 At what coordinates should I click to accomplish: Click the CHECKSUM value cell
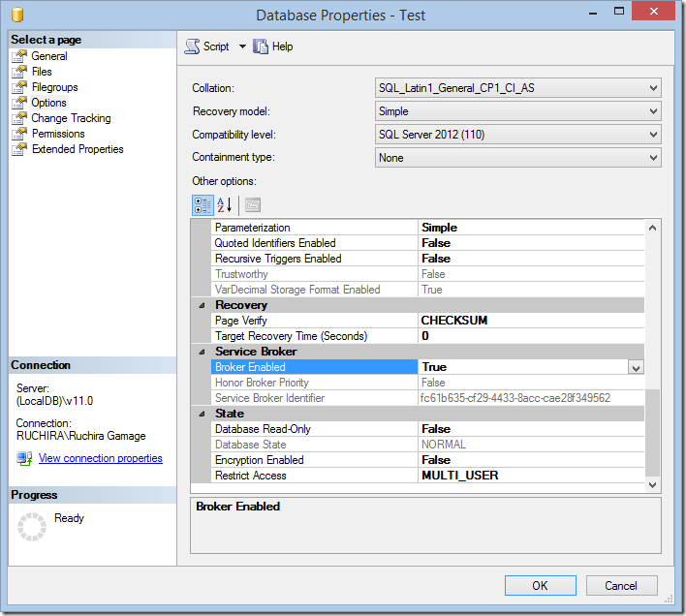pos(531,321)
